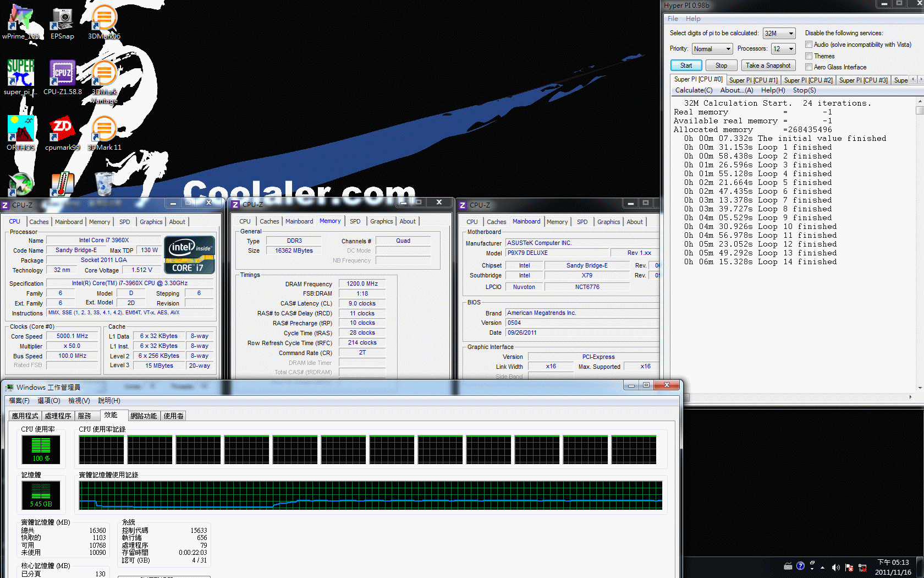
Task: Launch EPSnap from the desktop
Action: click(62, 21)
